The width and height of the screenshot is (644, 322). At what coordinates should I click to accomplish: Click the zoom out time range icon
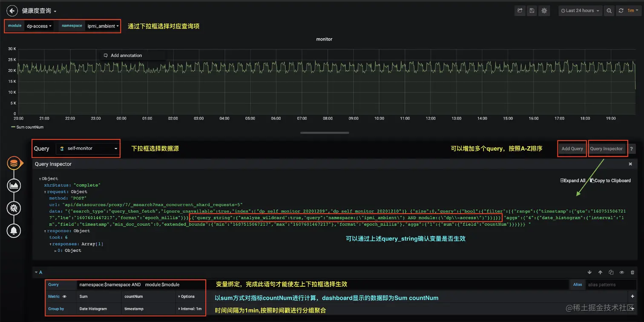(609, 11)
